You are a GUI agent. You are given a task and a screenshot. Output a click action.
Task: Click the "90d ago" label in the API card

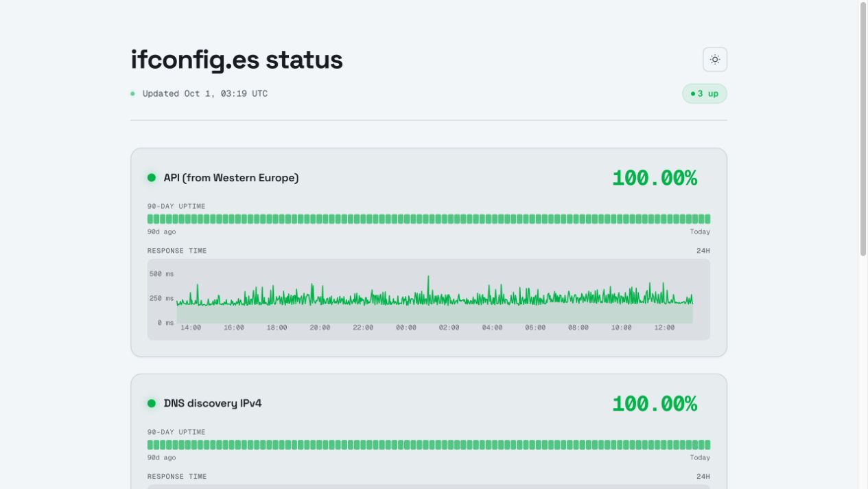162,232
